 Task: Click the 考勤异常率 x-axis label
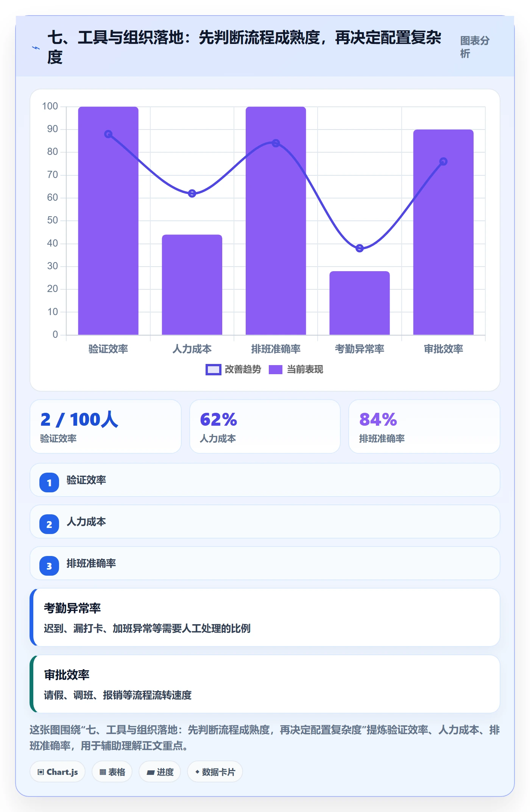click(360, 349)
